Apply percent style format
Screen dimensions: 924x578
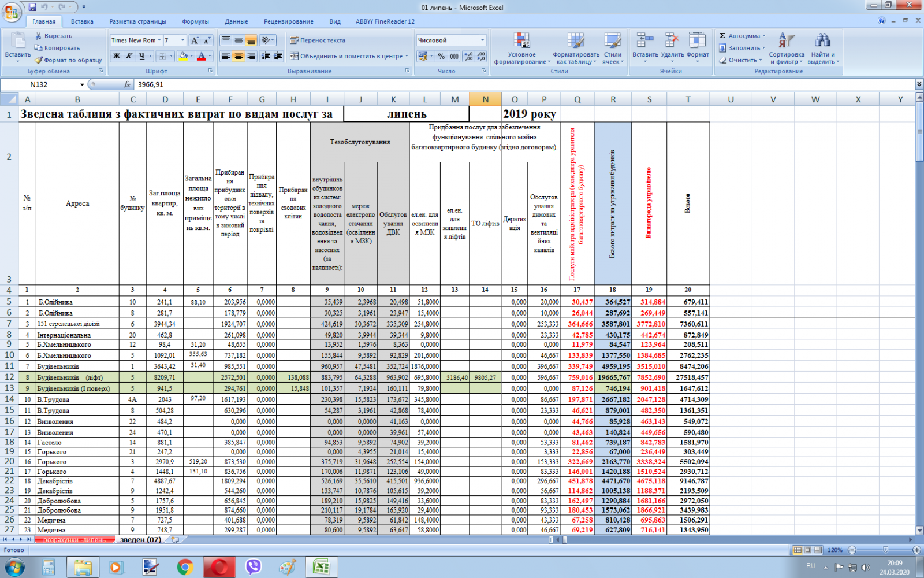(441, 56)
